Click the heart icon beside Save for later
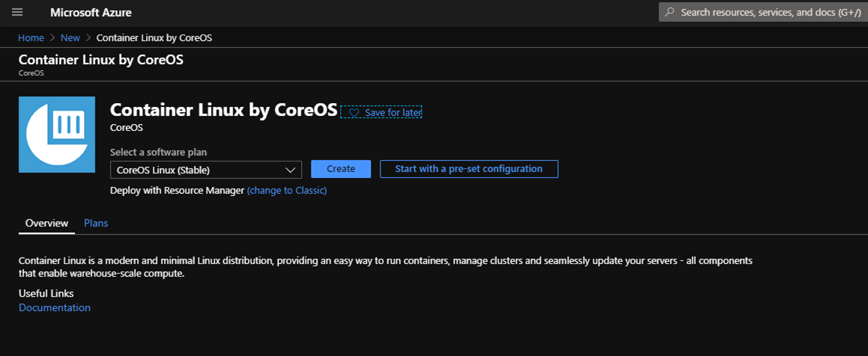Viewport: 868px width, 356px height. [x=353, y=113]
